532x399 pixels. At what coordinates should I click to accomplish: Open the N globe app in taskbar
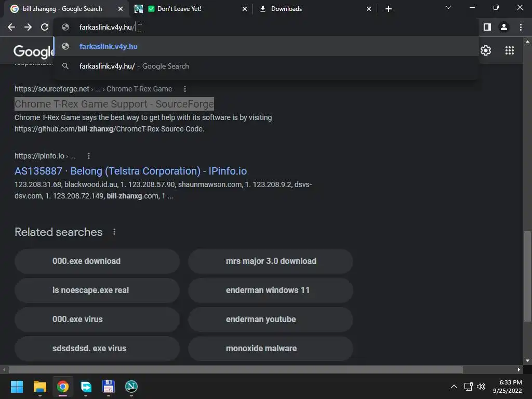coord(131,387)
